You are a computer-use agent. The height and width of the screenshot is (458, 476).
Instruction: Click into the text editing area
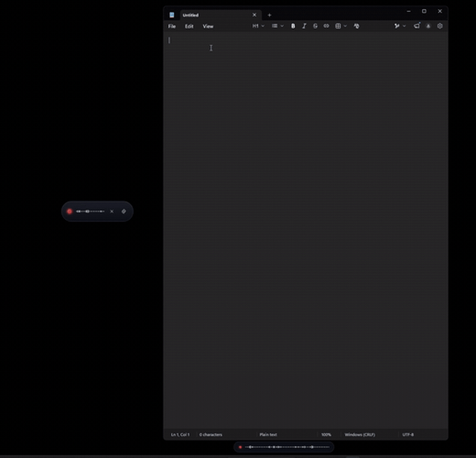305,231
